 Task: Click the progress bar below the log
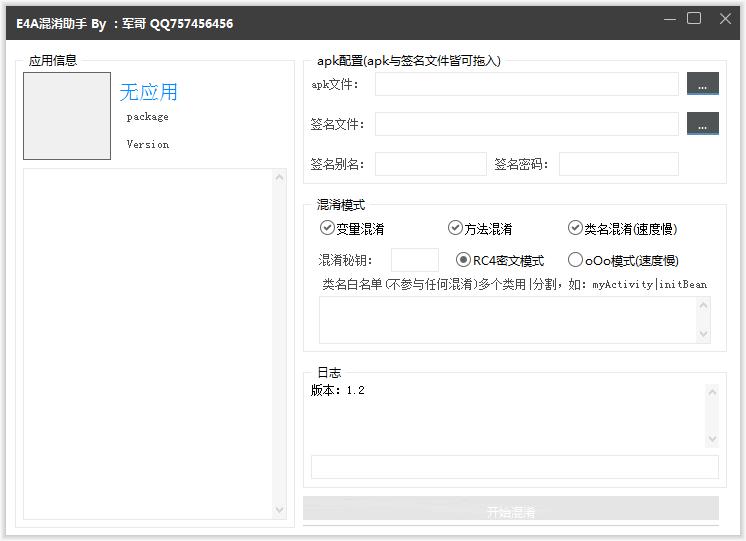tap(514, 467)
